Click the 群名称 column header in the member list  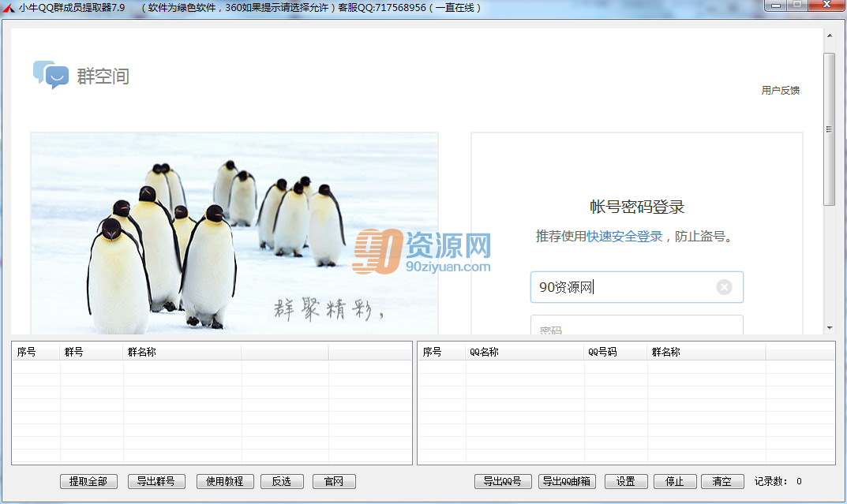tap(706, 352)
